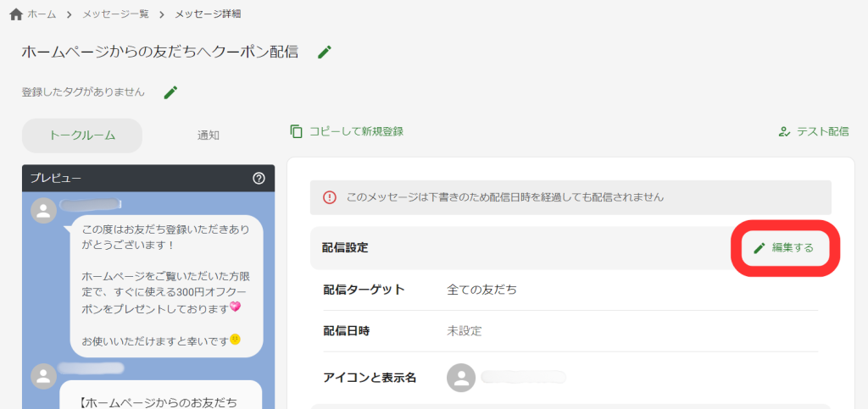Click the pencil icon inside 編集する button

[x=759, y=248]
